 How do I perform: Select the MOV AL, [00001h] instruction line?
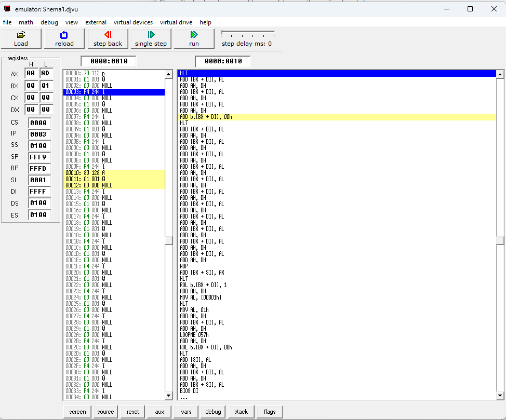[x=337, y=297]
